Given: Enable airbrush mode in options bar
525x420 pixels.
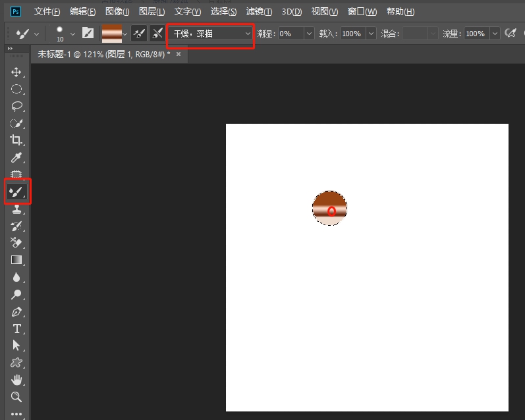Looking at the screenshot, I should pyautogui.click(x=509, y=33).
